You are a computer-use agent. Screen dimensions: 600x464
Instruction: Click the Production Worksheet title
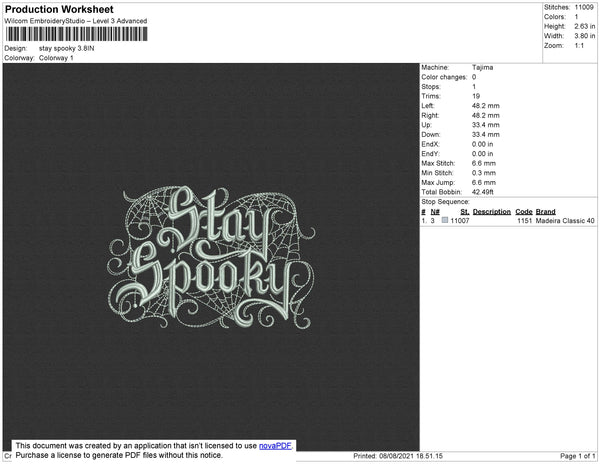pyautogui.click(x=59, y=9)
